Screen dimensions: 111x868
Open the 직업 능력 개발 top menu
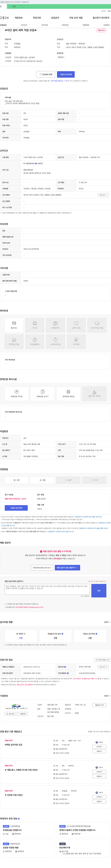[76, 18]
